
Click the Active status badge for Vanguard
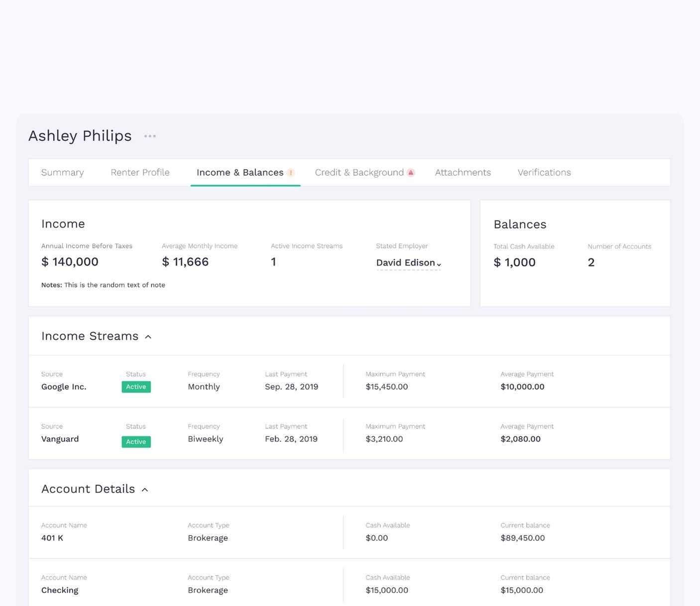(x=136, y=442)
